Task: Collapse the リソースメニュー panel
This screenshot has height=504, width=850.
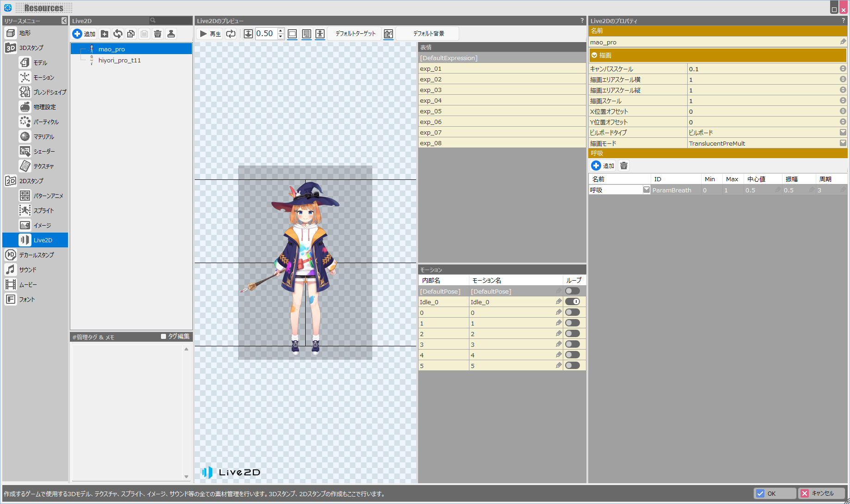Action: pyautogui.click(x=64, y=21)
